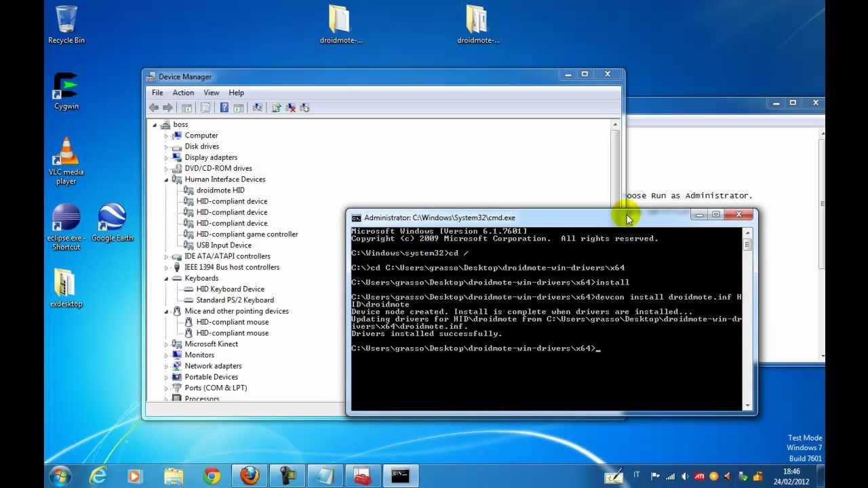The height and width of the screenshot is (488, 868).
Task: Open Google Chrome from the taskbar
Action: coord(212,476)
